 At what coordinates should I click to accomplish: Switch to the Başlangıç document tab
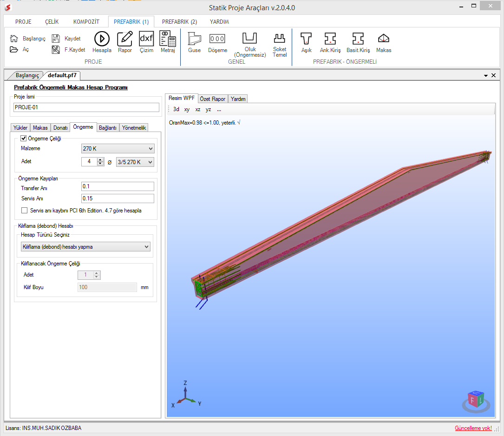tap(27, 75)
